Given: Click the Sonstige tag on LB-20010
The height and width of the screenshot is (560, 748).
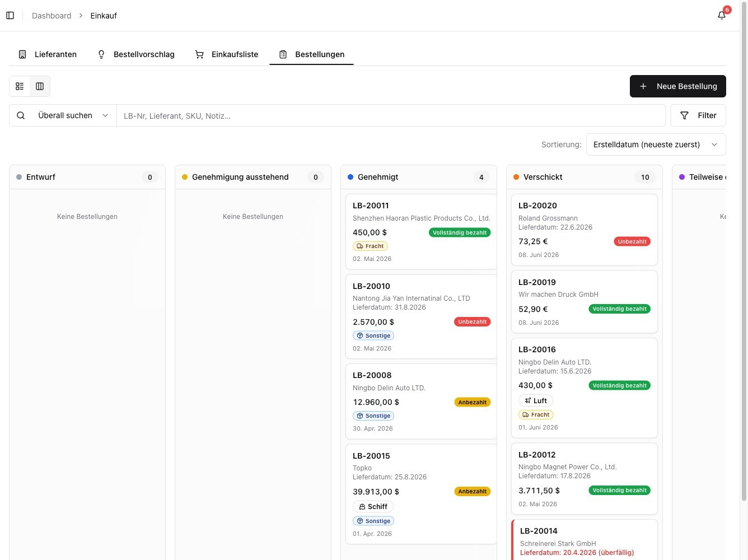Looking at the screenshot, I should [x=373, y=336].
